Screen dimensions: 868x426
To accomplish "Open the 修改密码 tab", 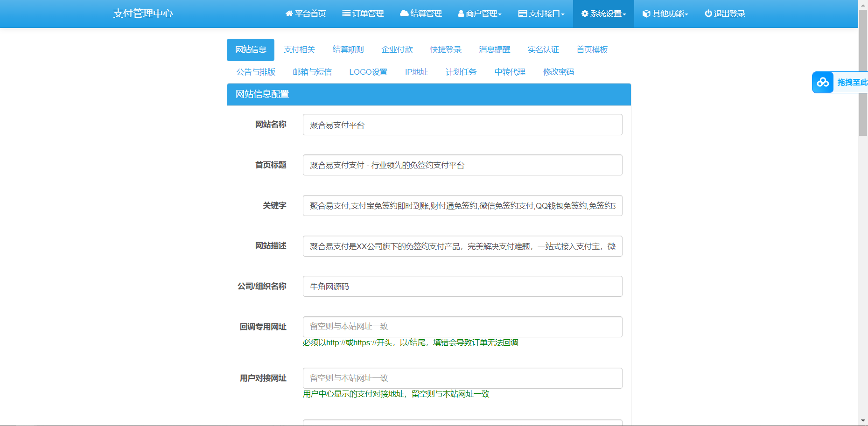I will (x=559, y=72).
